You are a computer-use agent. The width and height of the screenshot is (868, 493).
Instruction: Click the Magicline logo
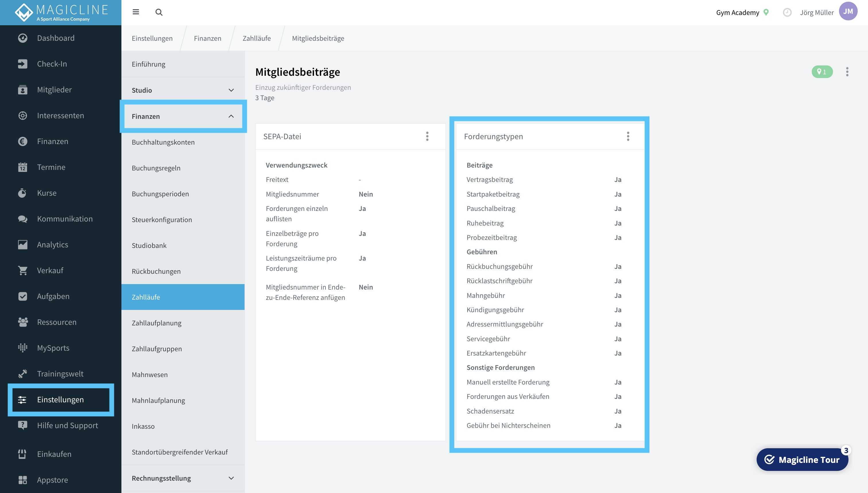[61, 13]
